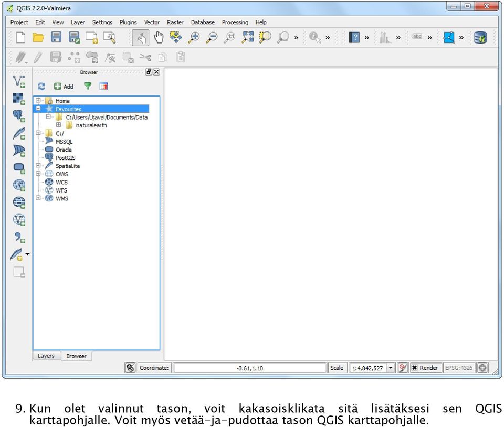Select Oracle in browser tree

click(64, 150)
